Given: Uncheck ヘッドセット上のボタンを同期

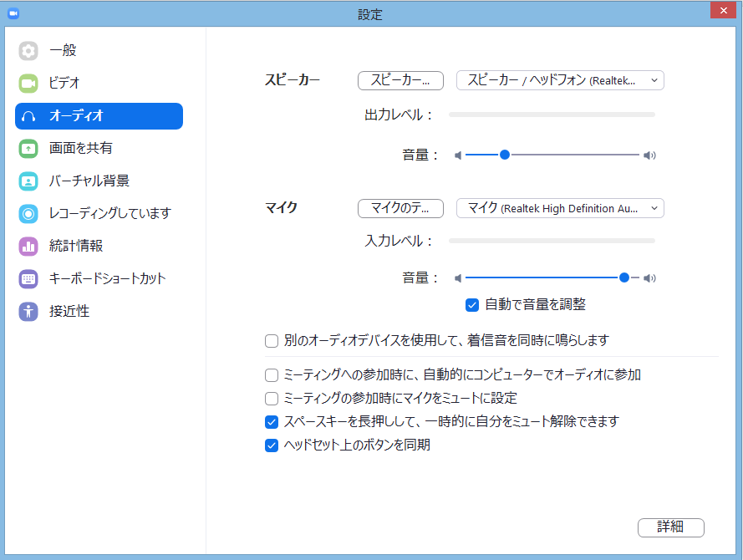Looking at the screenshot, I should (272, 445).
